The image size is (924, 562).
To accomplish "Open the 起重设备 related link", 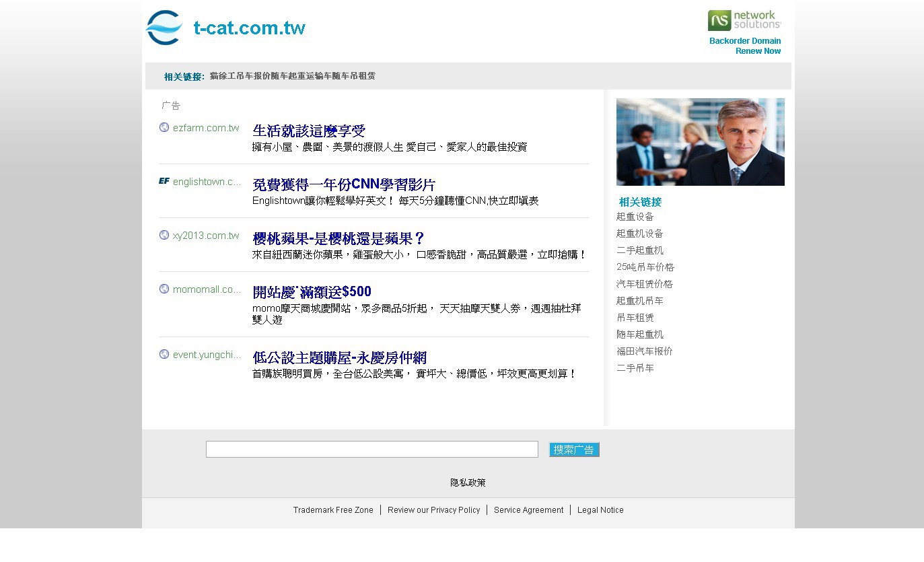I will pyautogui.click(x=635, y=217).
